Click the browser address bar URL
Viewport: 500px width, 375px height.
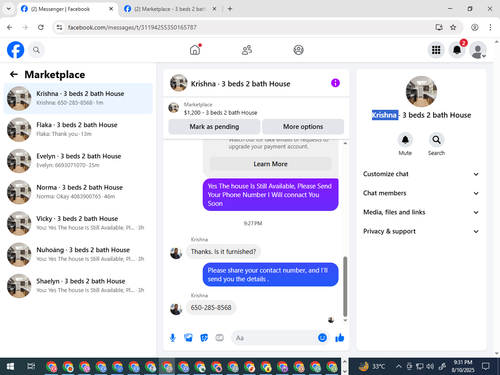click(132, 27)
